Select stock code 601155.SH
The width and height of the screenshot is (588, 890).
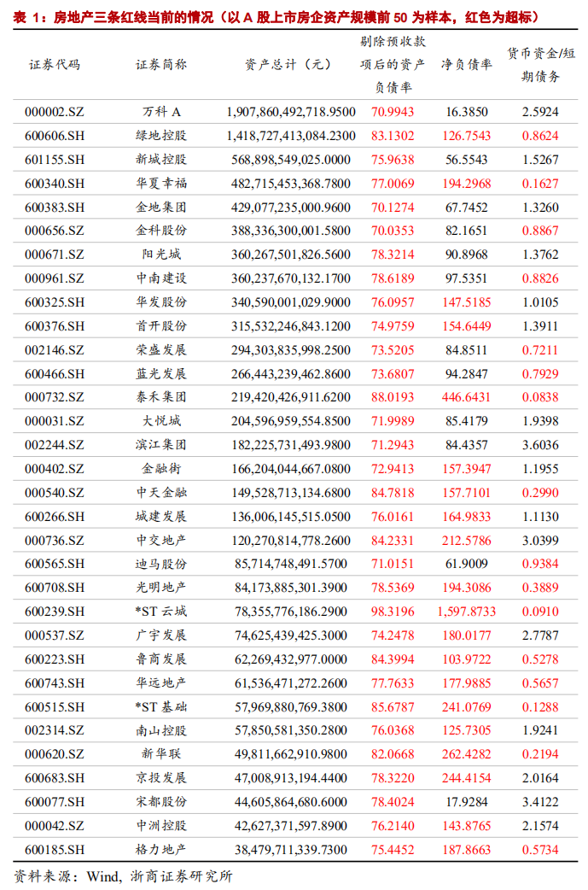55,160
